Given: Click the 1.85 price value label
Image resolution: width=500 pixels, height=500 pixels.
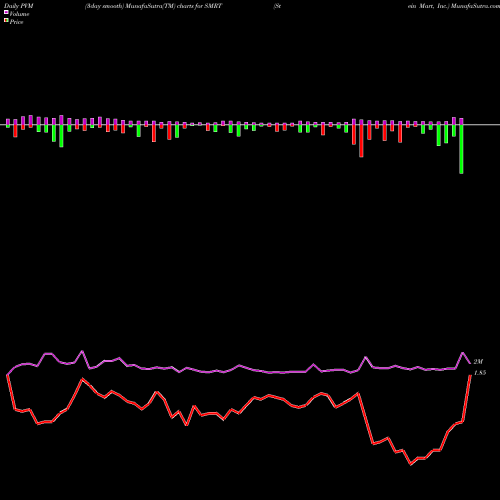Looking at the screenshot, I should 480,373.
